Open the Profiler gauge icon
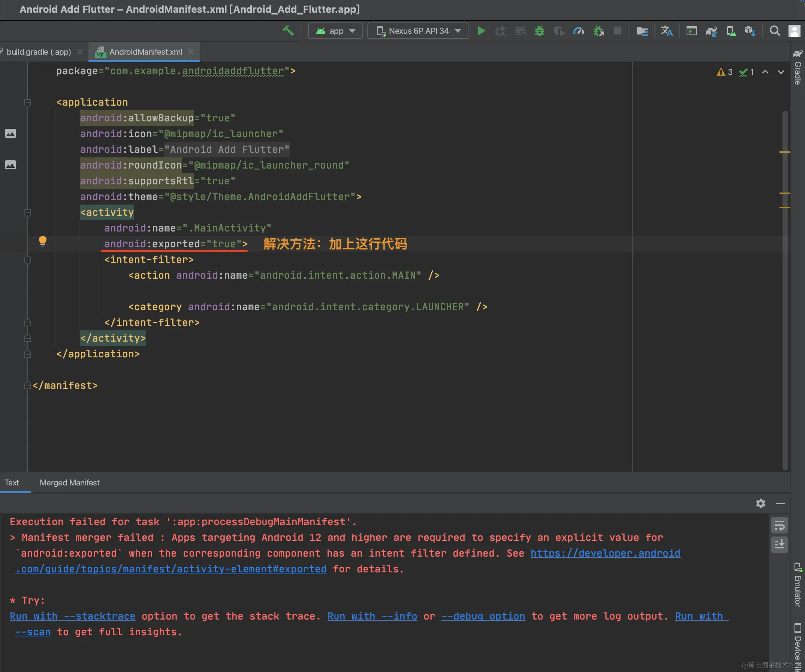Image resolution: width=805 pixels, height=672 pixels. coord(578,31)
